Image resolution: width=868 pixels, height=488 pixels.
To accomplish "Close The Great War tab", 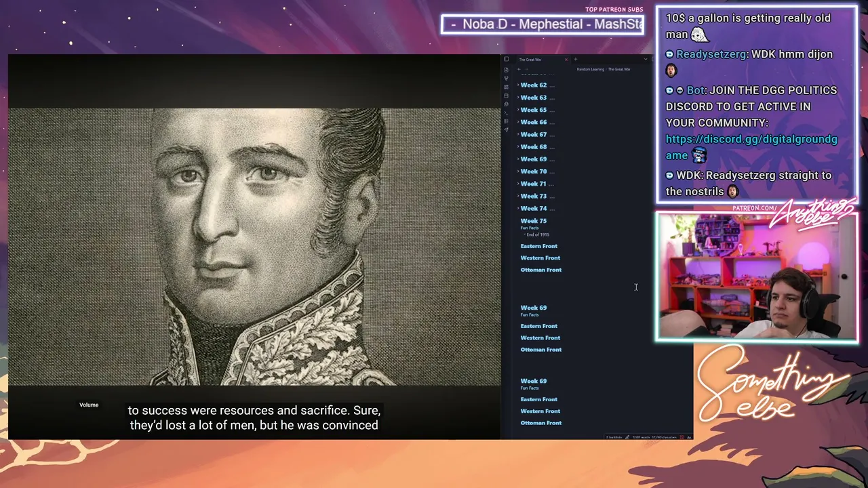I will click(566, 60).
